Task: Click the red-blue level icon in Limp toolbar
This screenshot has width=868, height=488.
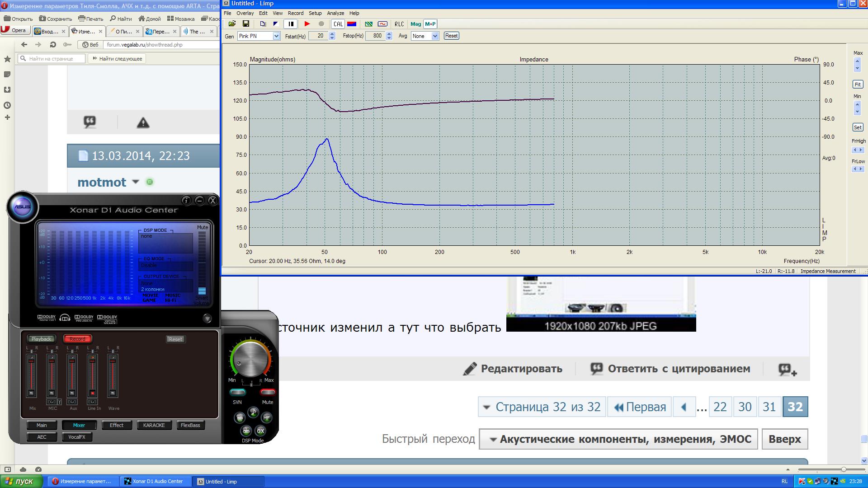Action: tap(351, 24)
